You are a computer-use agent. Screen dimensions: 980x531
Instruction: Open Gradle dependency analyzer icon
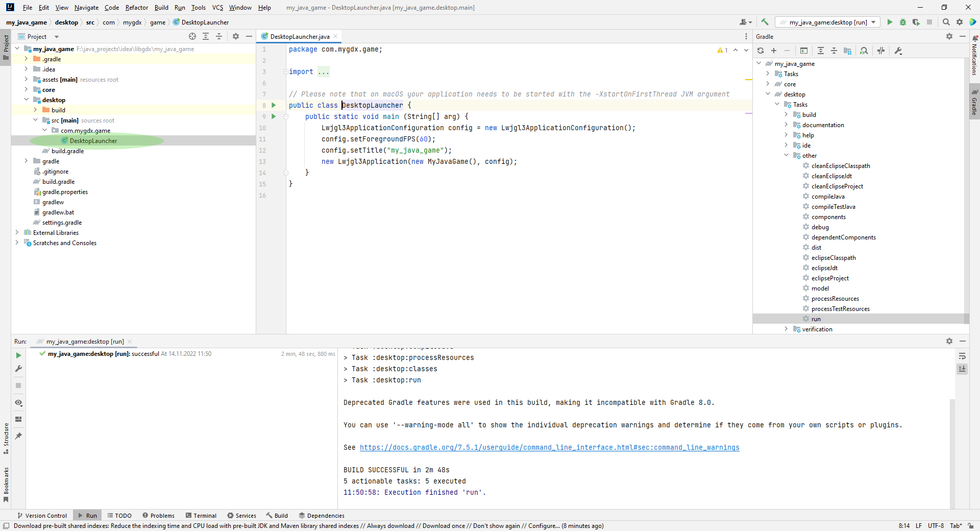[864, 51]
